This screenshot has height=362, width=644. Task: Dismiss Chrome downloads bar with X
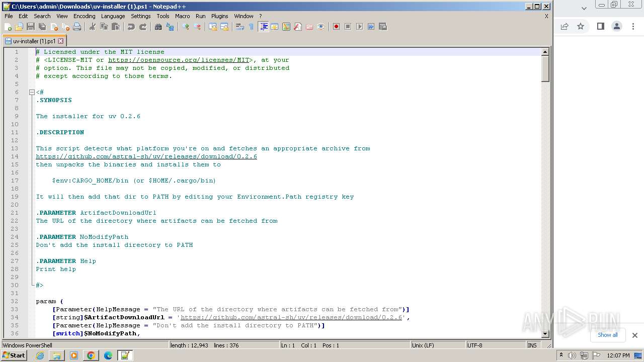tap(635, 335)
